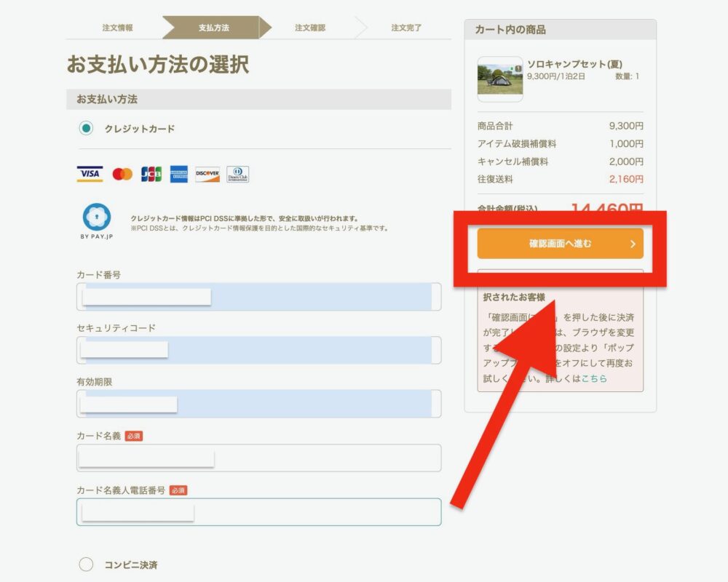Viewport: 728px width, 582px height.
Task: Click the JCB card logo
Action: click(151, 174)
